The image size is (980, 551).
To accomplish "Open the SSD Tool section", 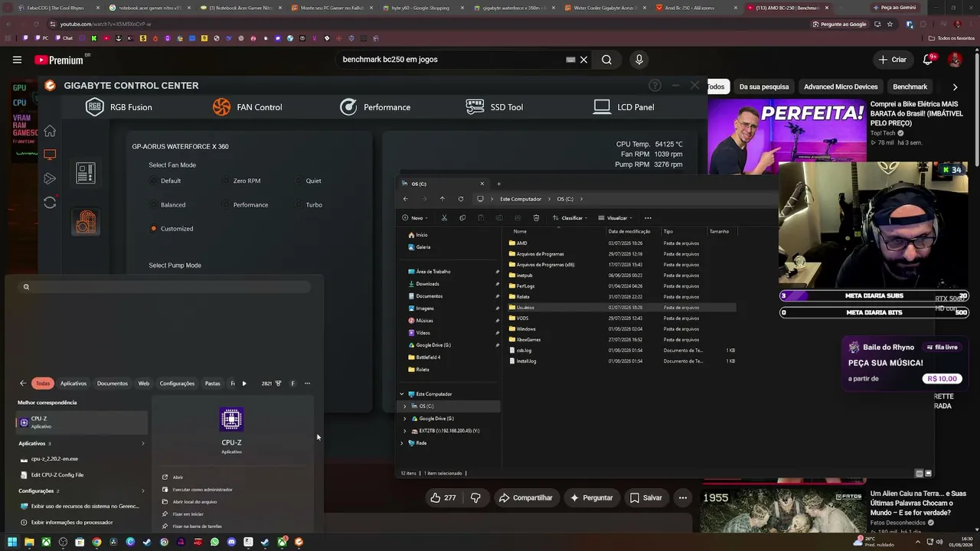I will [x=495, y=107].
